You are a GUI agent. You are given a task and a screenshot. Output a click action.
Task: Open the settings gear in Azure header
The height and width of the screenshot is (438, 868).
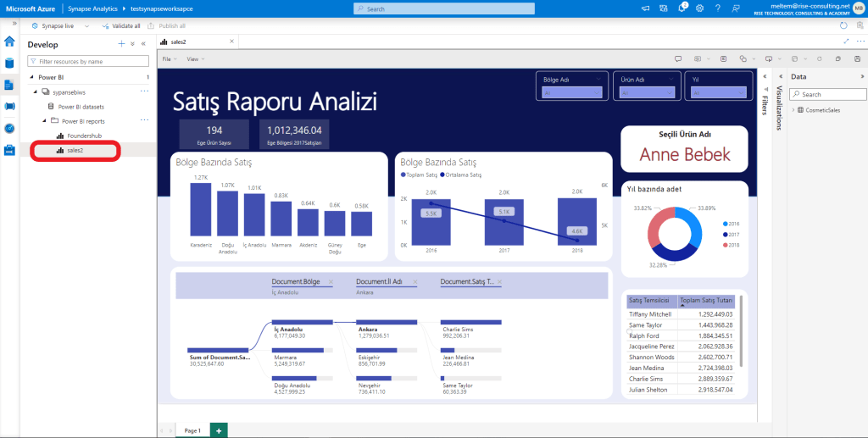699,8
